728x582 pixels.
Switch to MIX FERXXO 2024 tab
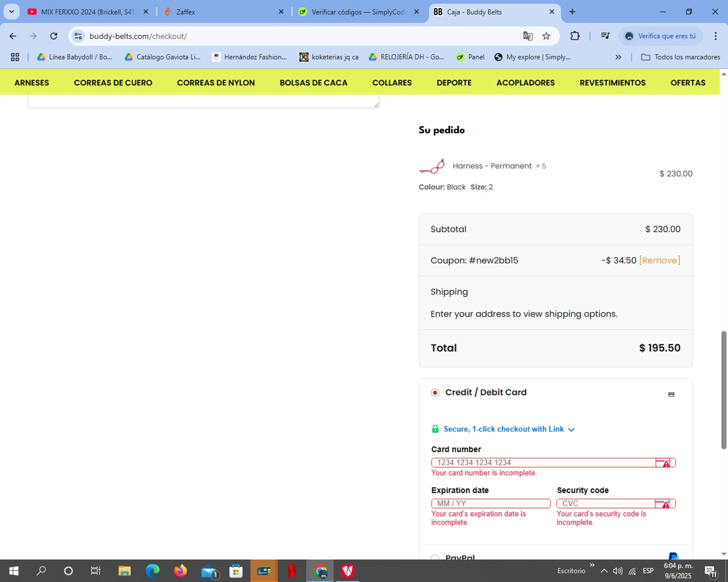tap(87, 12)
